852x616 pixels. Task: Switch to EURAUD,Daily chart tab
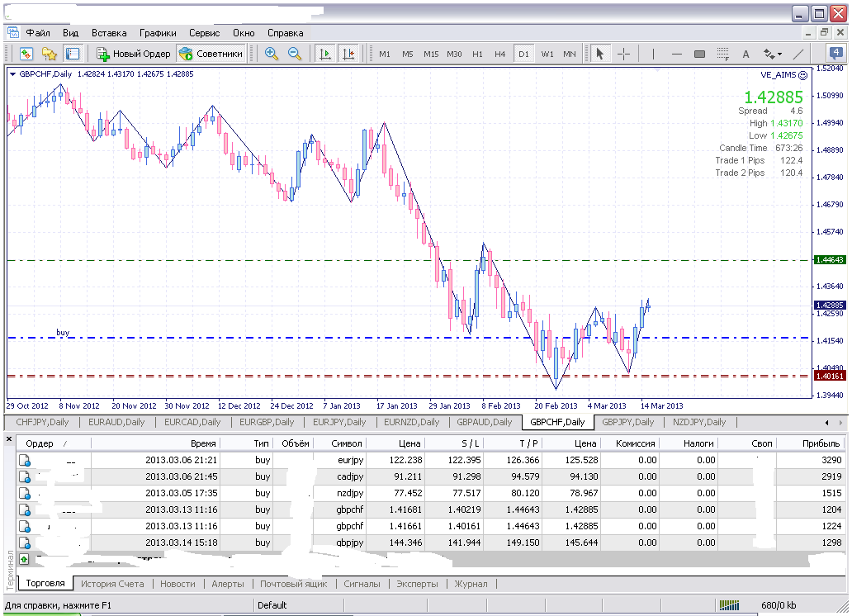click(116, 422)
